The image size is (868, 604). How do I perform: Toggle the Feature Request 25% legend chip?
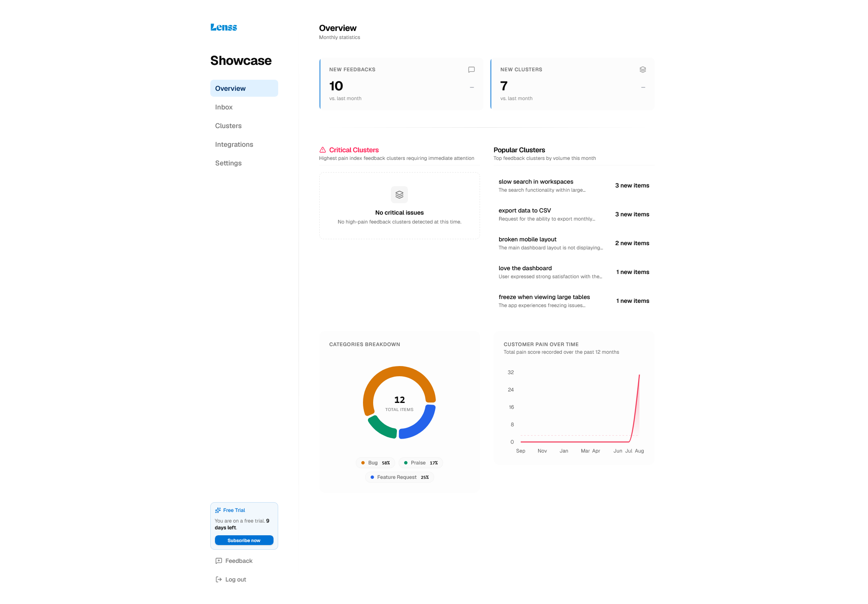pyautogui.click(x=399, y=477)
